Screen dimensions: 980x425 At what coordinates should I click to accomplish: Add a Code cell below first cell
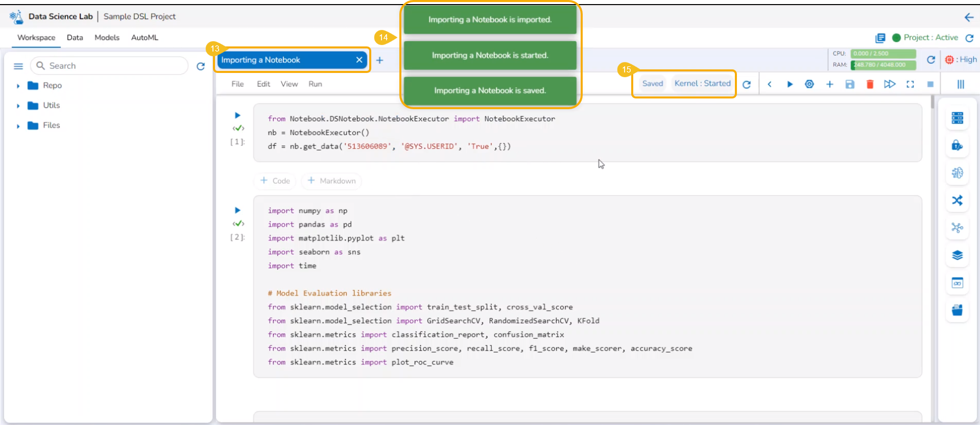[275, 181]
